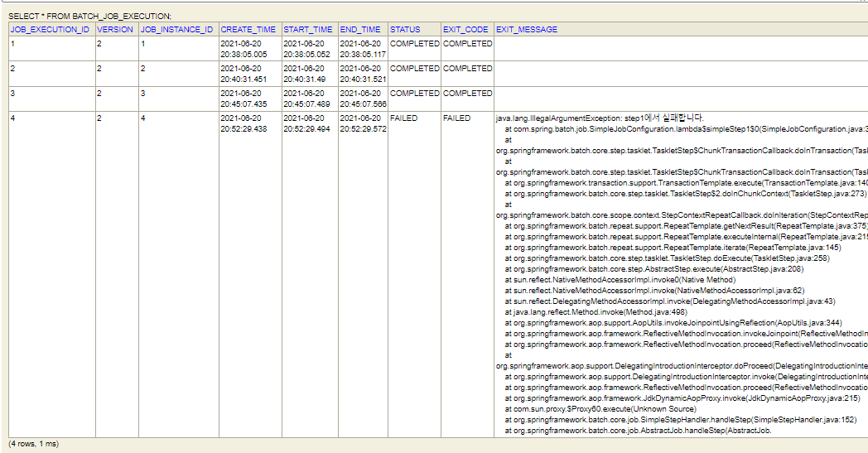Click the RepeatTemplate.getNextResult stack line

tap(687, 226)
